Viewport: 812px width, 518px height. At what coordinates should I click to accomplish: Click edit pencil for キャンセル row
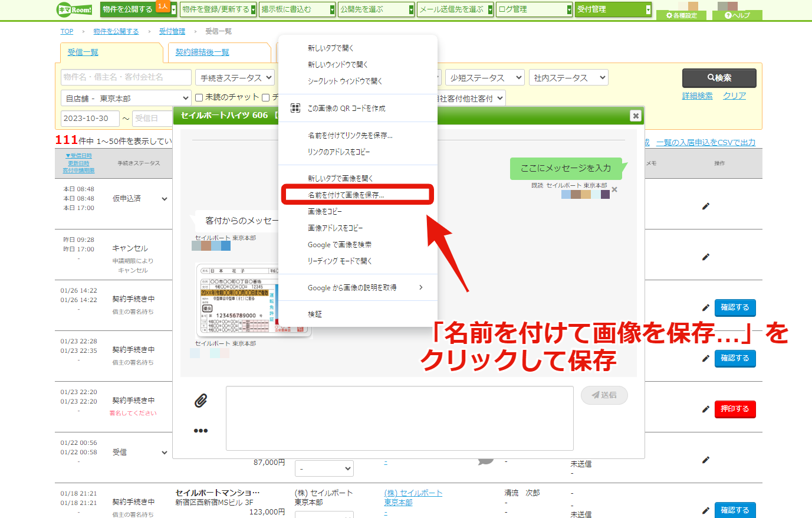point(705,257)
